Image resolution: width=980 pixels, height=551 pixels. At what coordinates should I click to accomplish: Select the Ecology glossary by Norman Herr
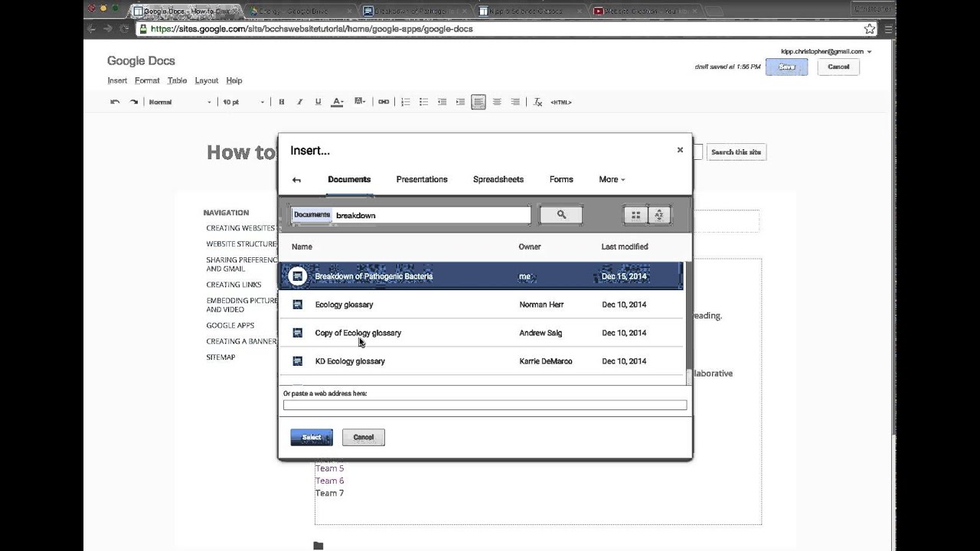coord(481,305)
